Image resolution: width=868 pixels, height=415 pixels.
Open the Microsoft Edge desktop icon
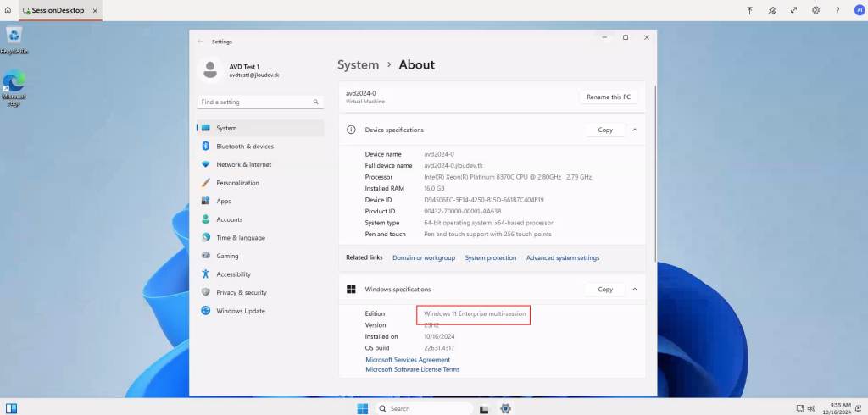(14, 89)
